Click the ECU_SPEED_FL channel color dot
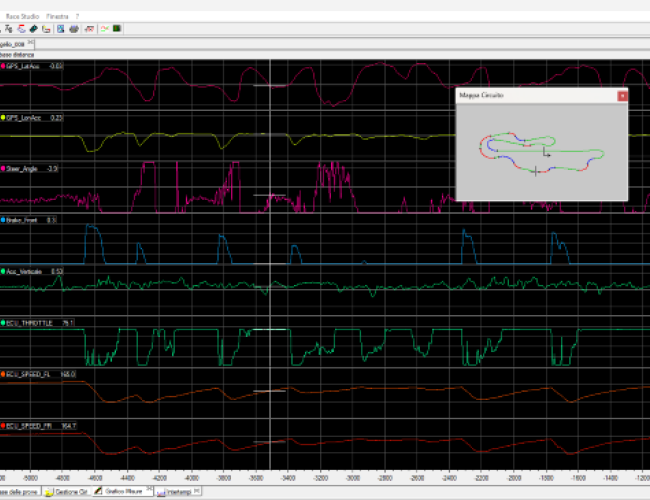Screen dimensions: 650x500 [x=4, y=374]
